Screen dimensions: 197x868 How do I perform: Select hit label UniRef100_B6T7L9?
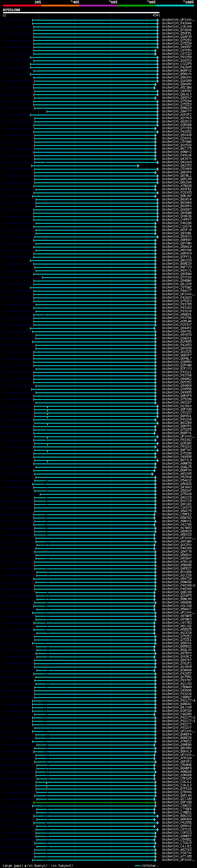click(177, 460)
